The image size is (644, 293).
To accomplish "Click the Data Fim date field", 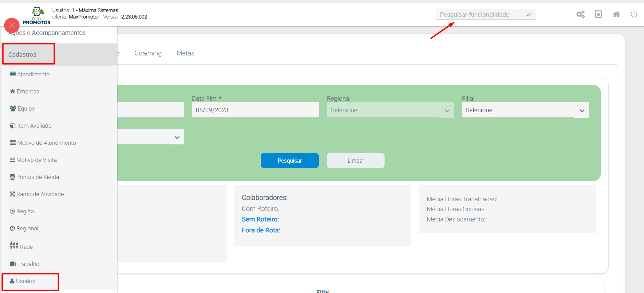I will tap(255, 110).
